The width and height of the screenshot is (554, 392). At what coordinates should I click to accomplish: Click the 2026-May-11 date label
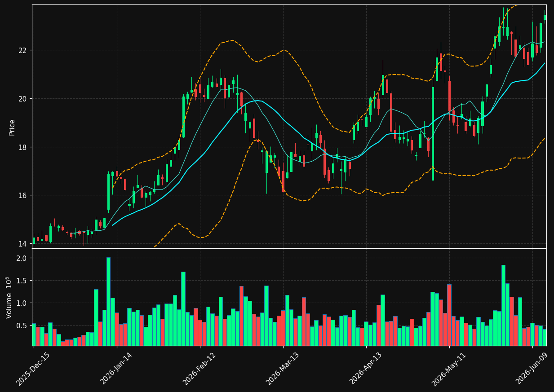click(x=448, y=368)
